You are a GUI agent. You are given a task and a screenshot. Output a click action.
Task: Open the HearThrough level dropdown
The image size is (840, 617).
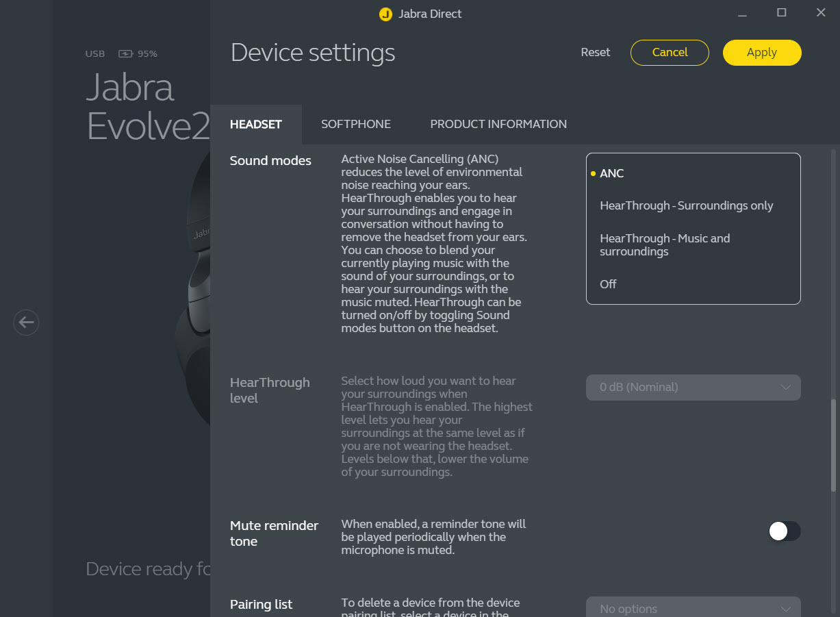click(x=693, y=387)
